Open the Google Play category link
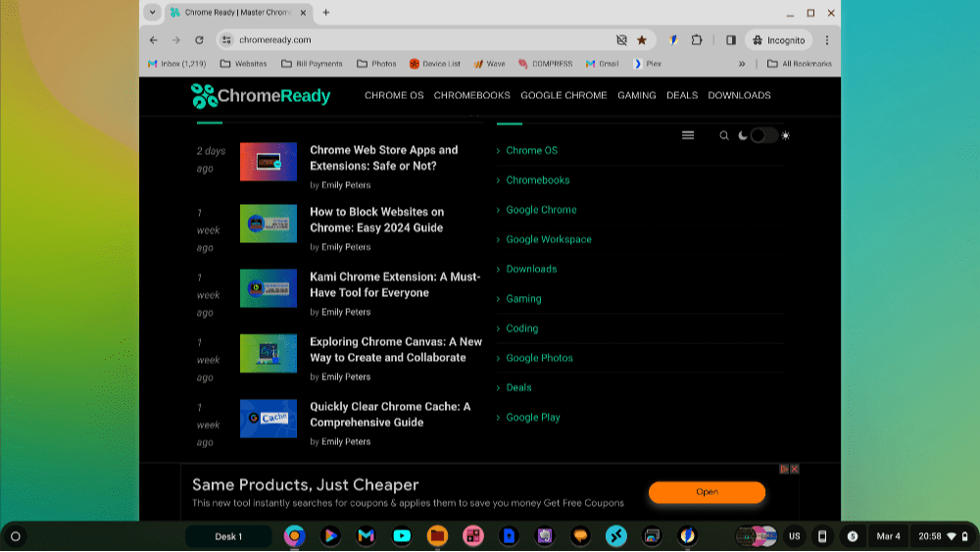The height and width of the screenshot is (552, 980). (x=533, y=418)
